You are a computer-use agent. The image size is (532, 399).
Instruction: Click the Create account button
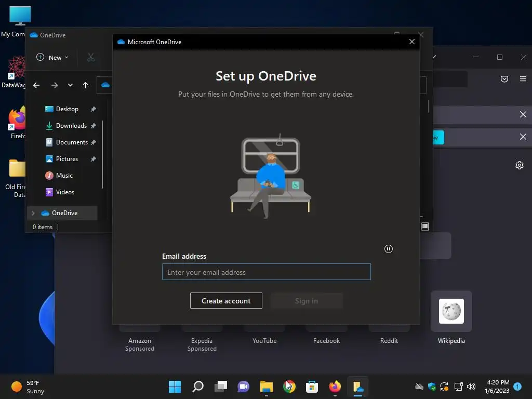(x=226, y=301)
